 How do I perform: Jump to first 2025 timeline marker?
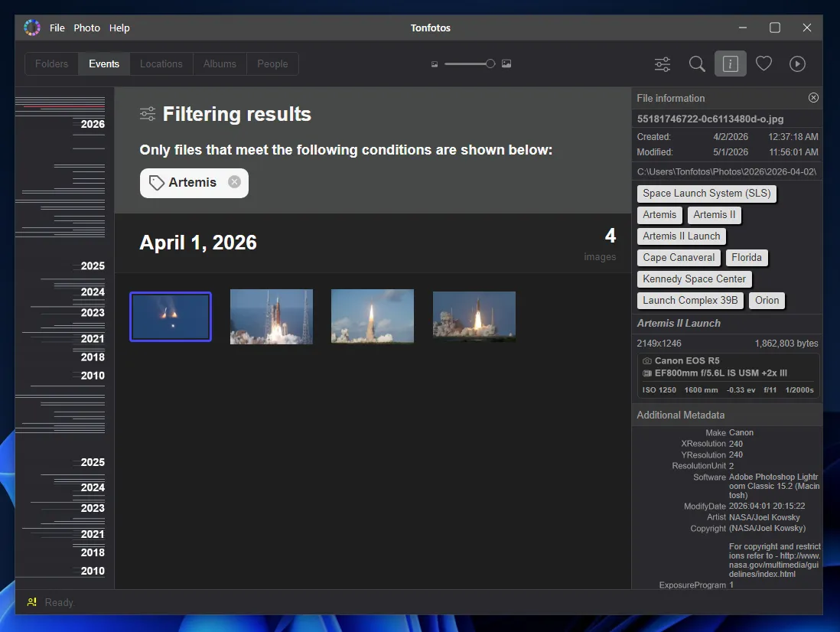click(x=93, y=266)
